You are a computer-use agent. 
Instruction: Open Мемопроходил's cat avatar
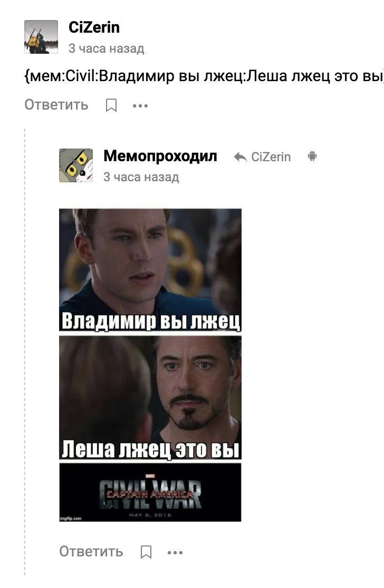(x=76, y=165)
